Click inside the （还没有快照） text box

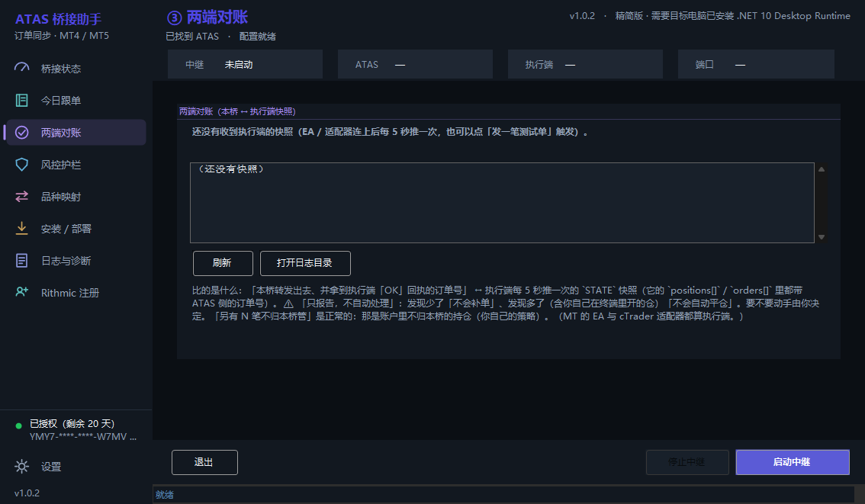[502, 202]
